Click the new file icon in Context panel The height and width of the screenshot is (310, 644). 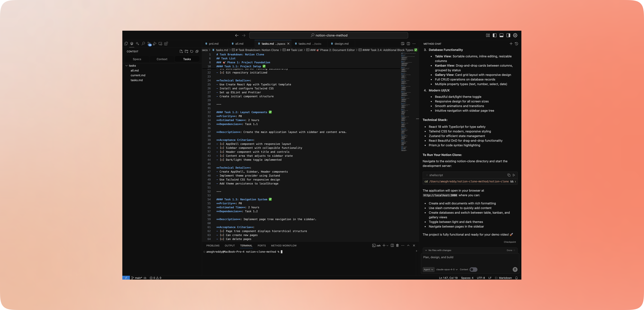tap(181, 52)
